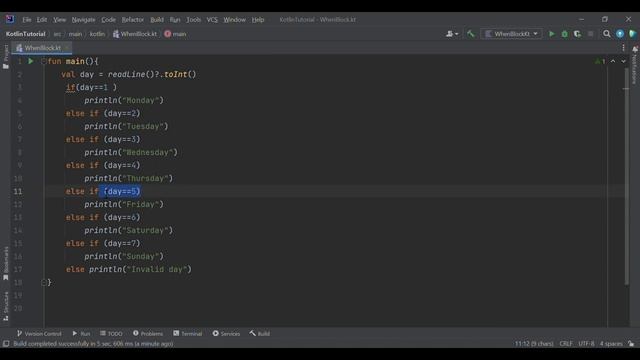Go to previous highlighted warning arrow
The width and height of the screenshot is (640, 360).
(613, 61)
